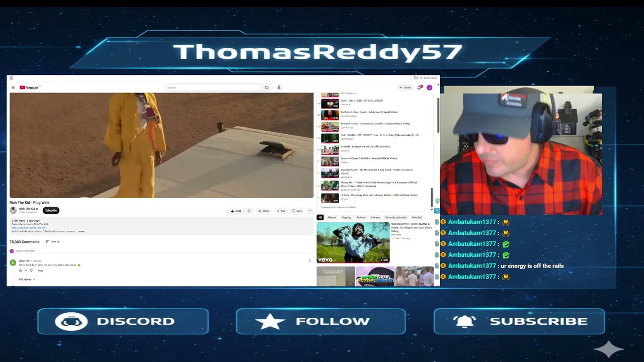The image size is (644, 362).
Task: Reply to the top comment
Action: pyautogui.click(x=41, y=270)
